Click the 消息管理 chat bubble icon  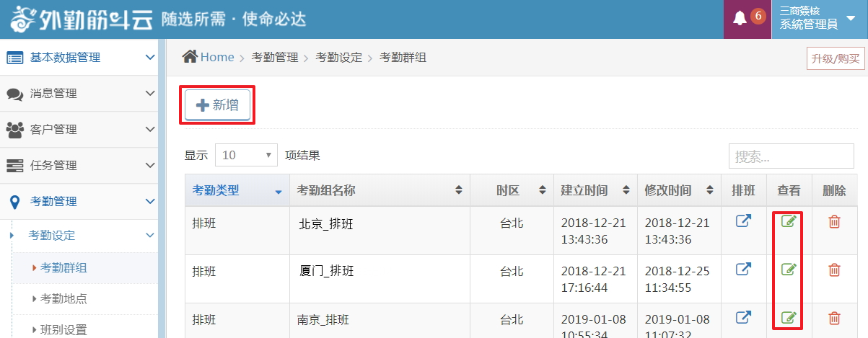coord(14,94)
